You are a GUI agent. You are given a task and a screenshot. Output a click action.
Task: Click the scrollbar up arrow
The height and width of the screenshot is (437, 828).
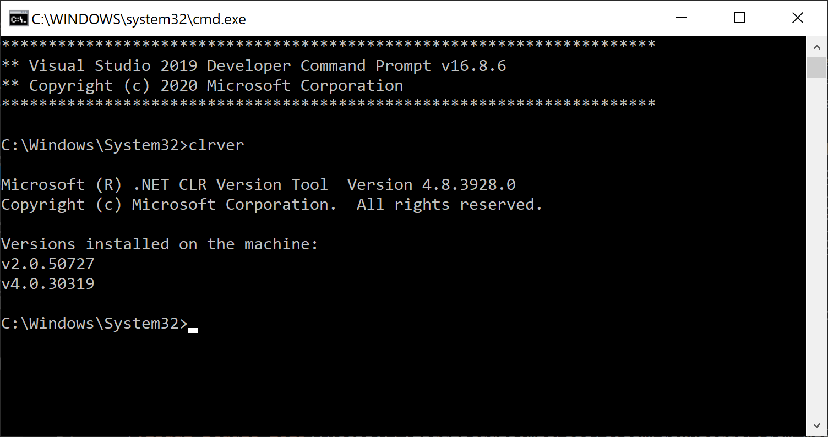click(x=817, y=46)
